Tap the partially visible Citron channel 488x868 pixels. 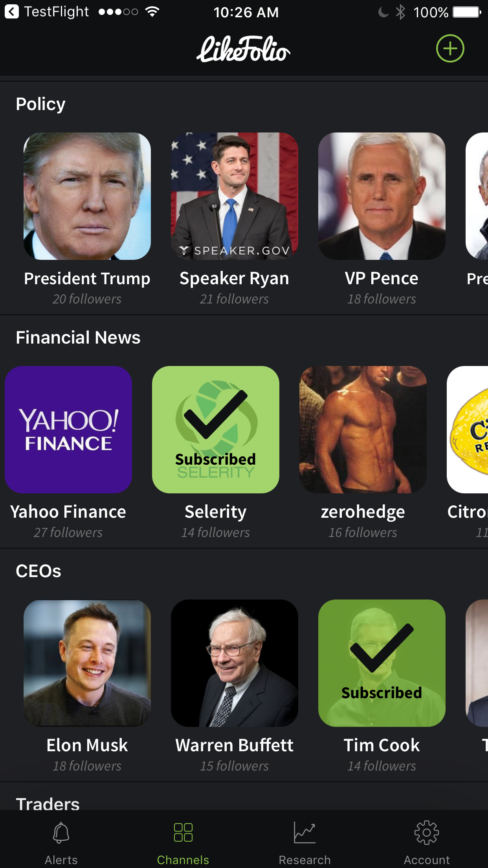468,430
